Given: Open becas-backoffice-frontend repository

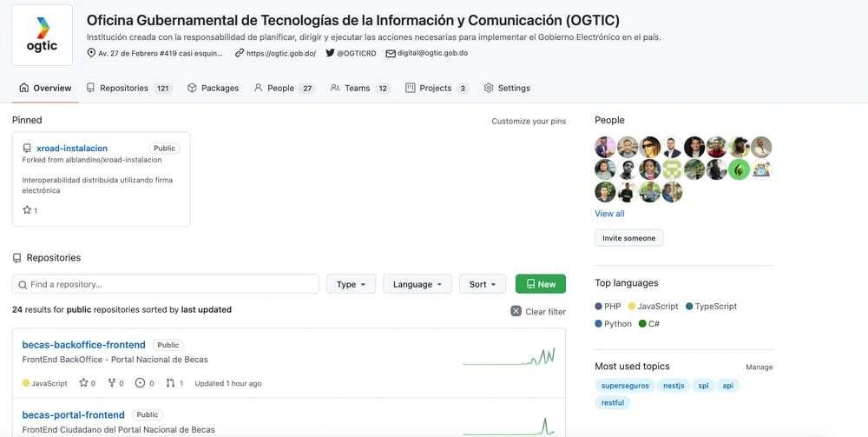Looking at the screenshot, I should [83, 345].
